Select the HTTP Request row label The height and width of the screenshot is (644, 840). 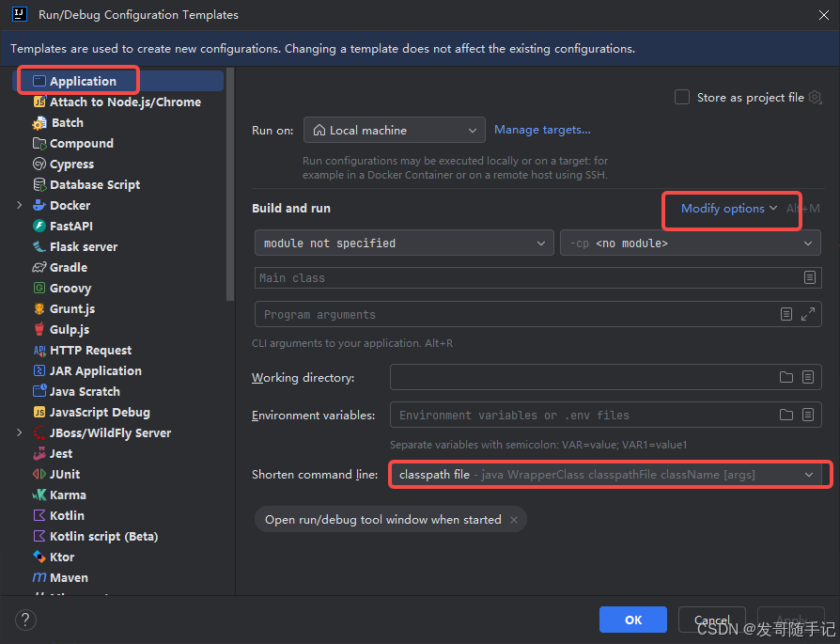coord(90,350)
